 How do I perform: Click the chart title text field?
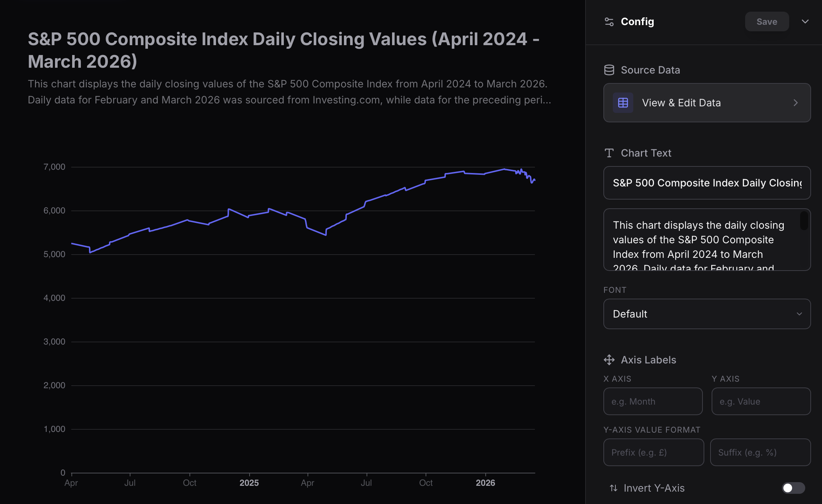pos(706,183)
